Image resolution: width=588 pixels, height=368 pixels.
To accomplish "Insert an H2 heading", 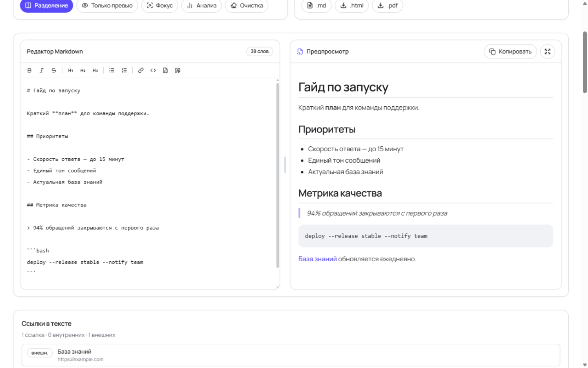I will (x=83, y=70).
